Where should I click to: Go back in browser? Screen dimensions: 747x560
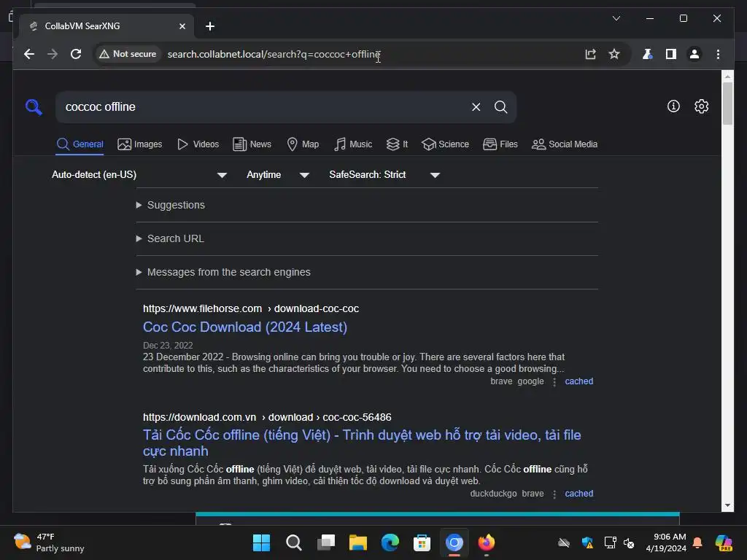click(29, 54)
